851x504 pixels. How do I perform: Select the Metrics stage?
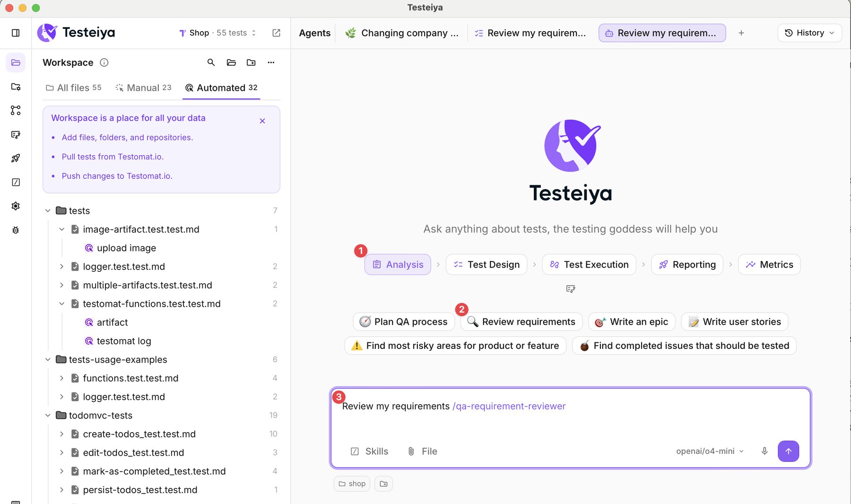[769, 265]
